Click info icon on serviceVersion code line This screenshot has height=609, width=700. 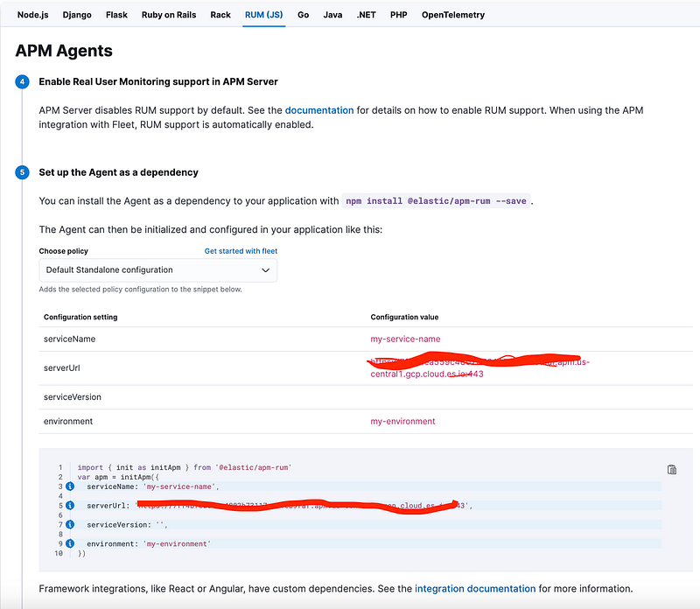(x=70, y=525)
